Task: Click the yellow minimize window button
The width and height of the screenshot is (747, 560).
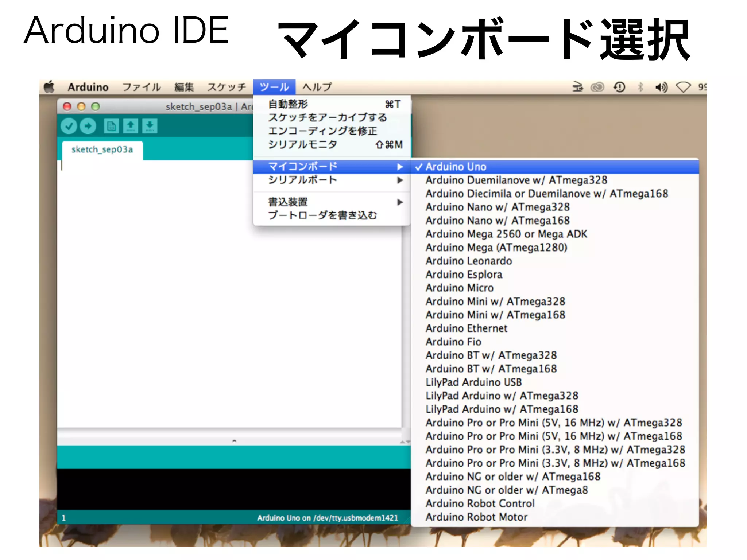Action: click(x=81, y=106)
